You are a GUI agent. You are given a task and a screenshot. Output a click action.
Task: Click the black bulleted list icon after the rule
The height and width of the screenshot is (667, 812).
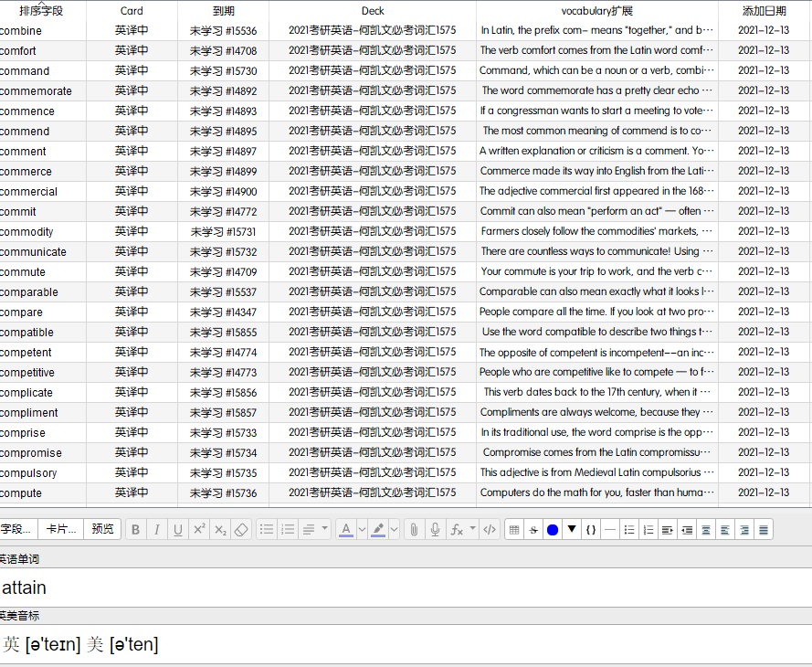tap(629, 529)
